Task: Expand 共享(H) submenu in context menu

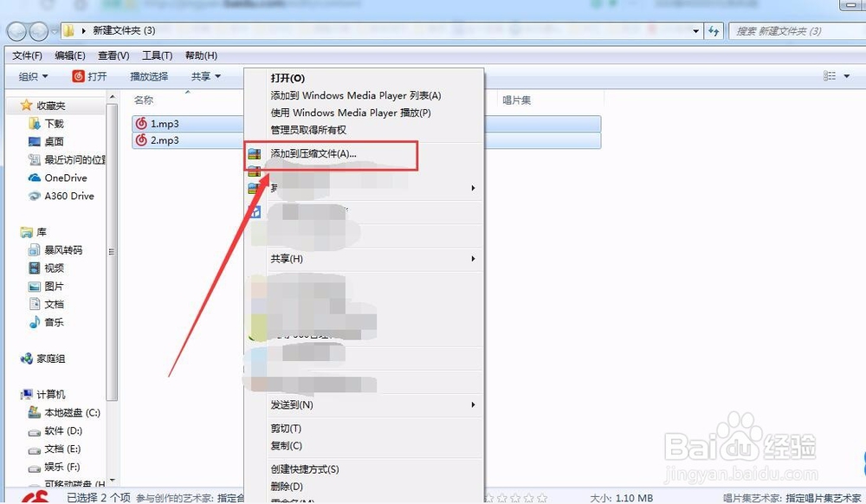Action: click(x=365, y=258)
